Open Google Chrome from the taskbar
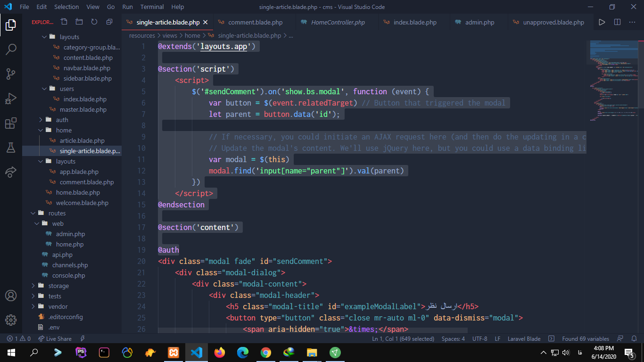This screenshot has height=362, width=644. [x=266, y=352]
